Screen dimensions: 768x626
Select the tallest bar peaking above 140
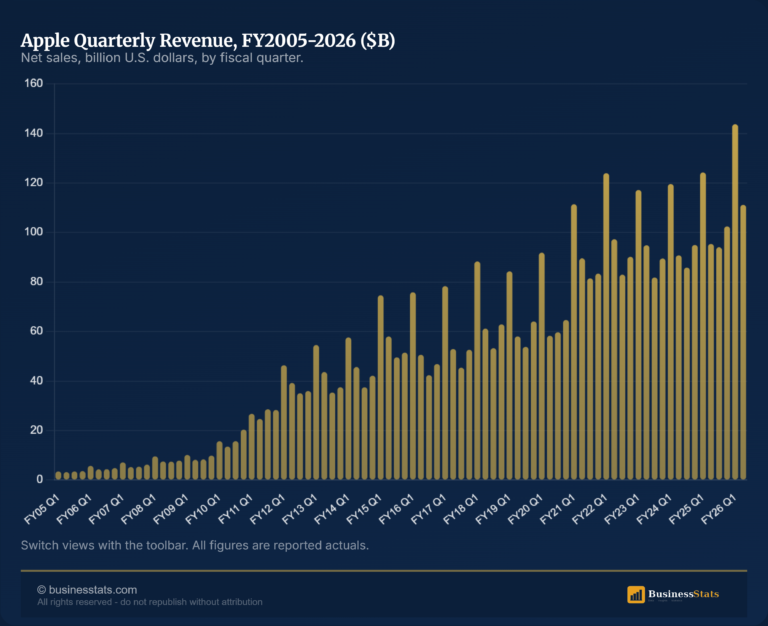(735, 302)
